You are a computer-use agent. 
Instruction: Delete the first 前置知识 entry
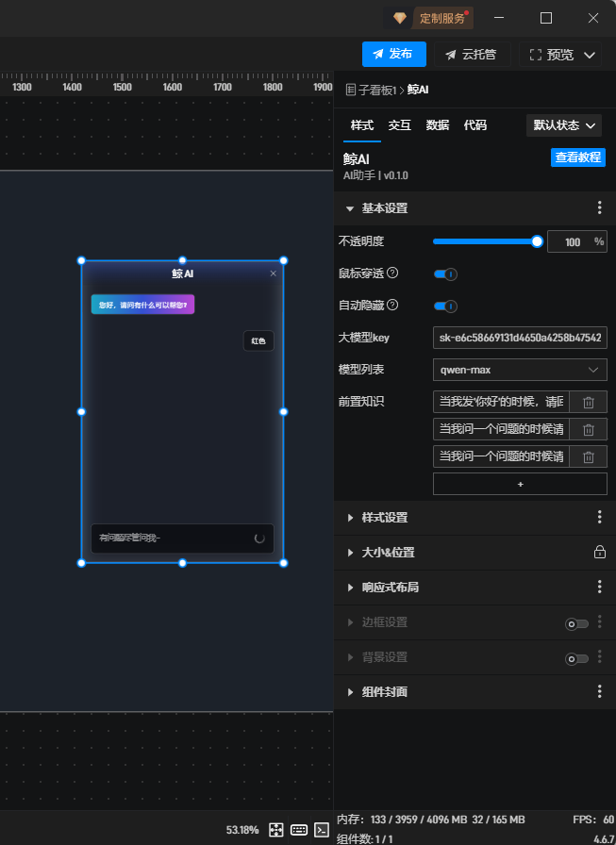pyautogui.click(x=588, y=402)
